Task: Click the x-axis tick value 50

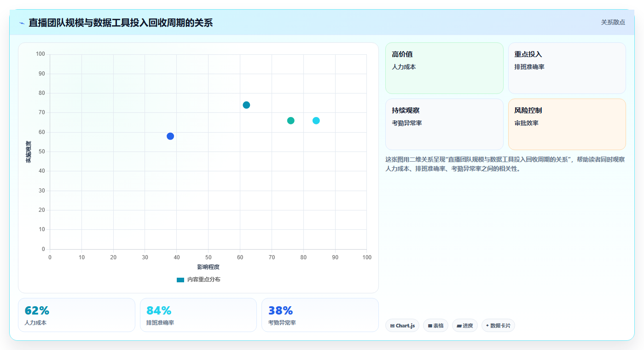Action: pyautogui.click(x=209, y=257)
